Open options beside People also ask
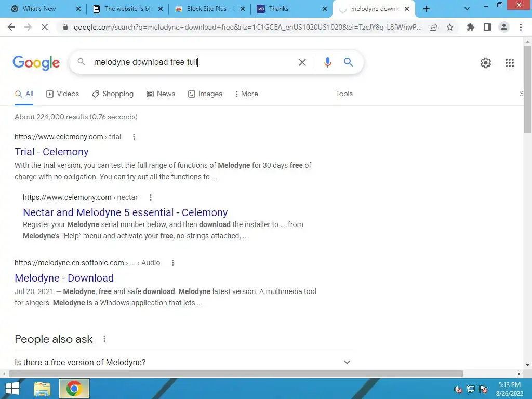 pos(104,339)
